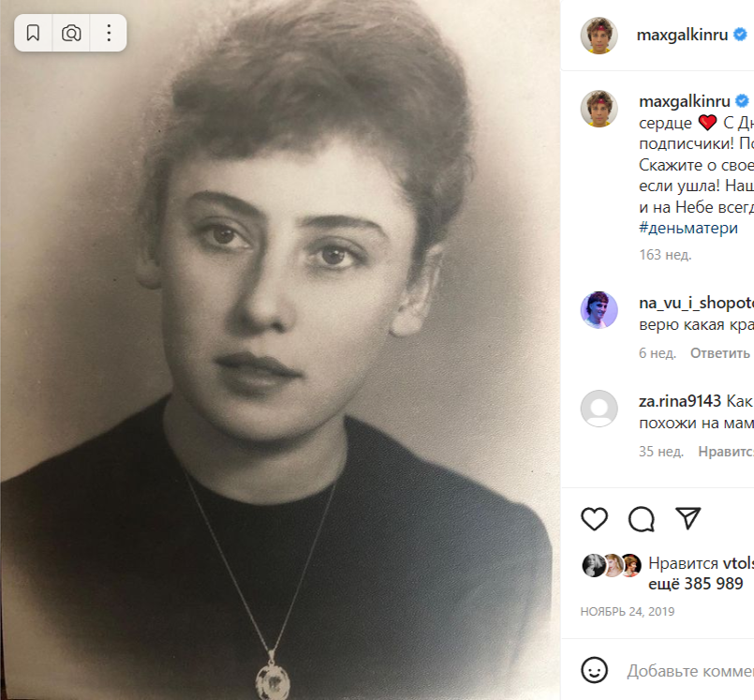Open the na_vu_i_shopot commenter avatar

(599, 309)
